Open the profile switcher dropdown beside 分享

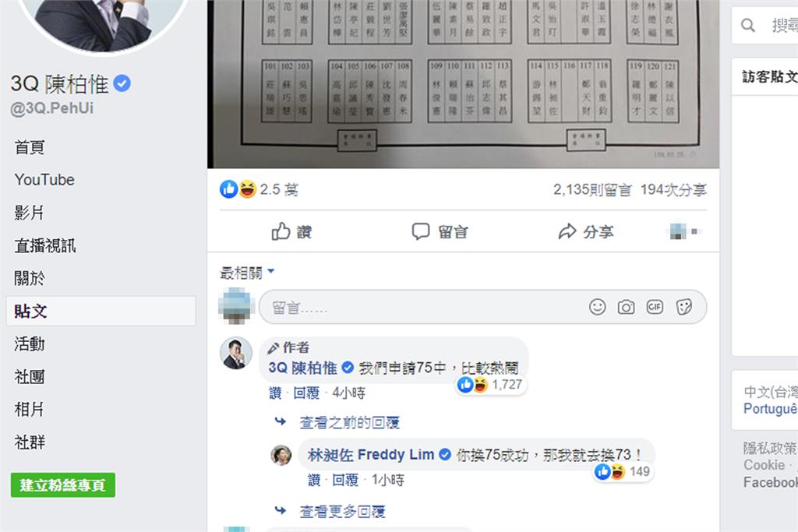[685, 231]
